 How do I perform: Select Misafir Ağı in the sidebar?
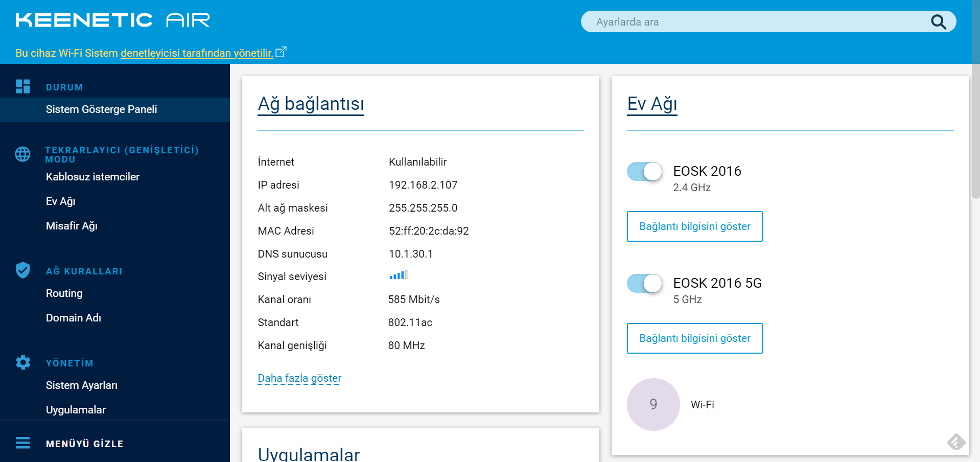[x=72, y=226]
